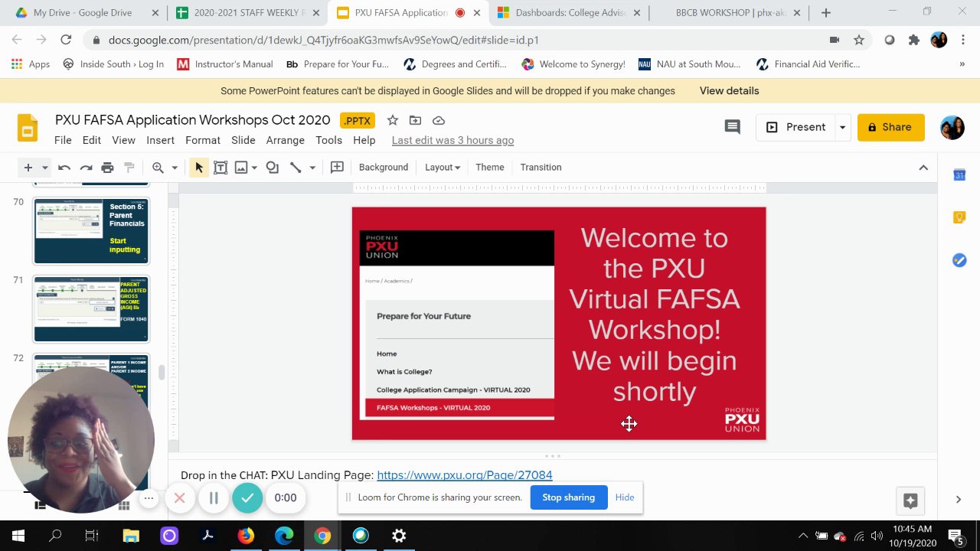The height and width of the screenshot is (551, 980).
Task: Star the PXU FAFSA presentation
Action: (393, 120)
